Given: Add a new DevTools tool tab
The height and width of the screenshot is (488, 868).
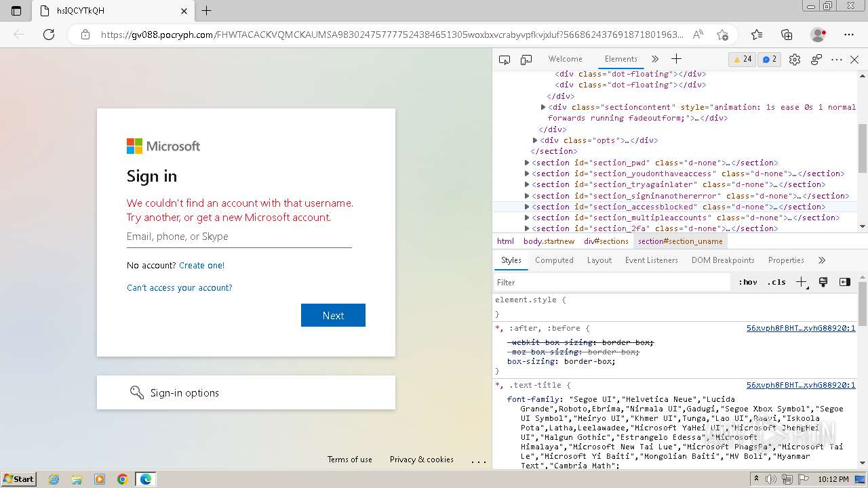Looking at the screenshot, I should tap(676, 59).
